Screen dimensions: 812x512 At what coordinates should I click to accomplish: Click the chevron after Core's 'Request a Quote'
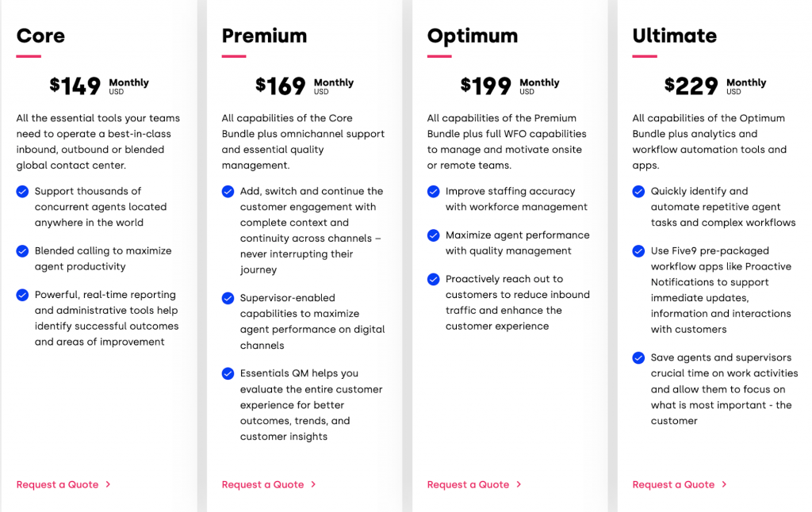108,484
